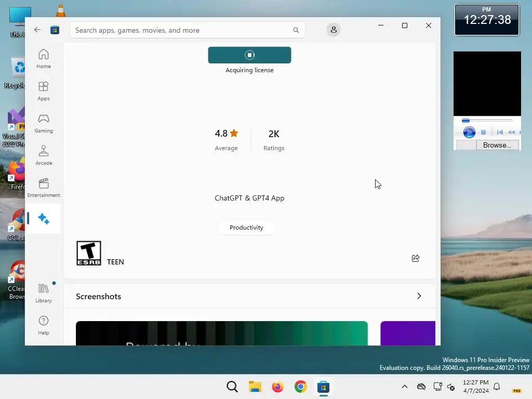Open the user profile account icon
Image resolution: width=532 pixels, height=399 pixels.
334,30
